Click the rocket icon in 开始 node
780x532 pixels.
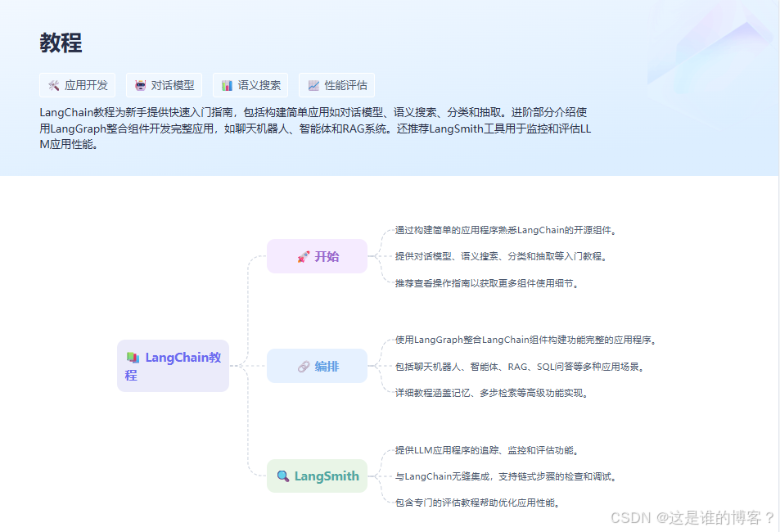[x=304, y=257]
